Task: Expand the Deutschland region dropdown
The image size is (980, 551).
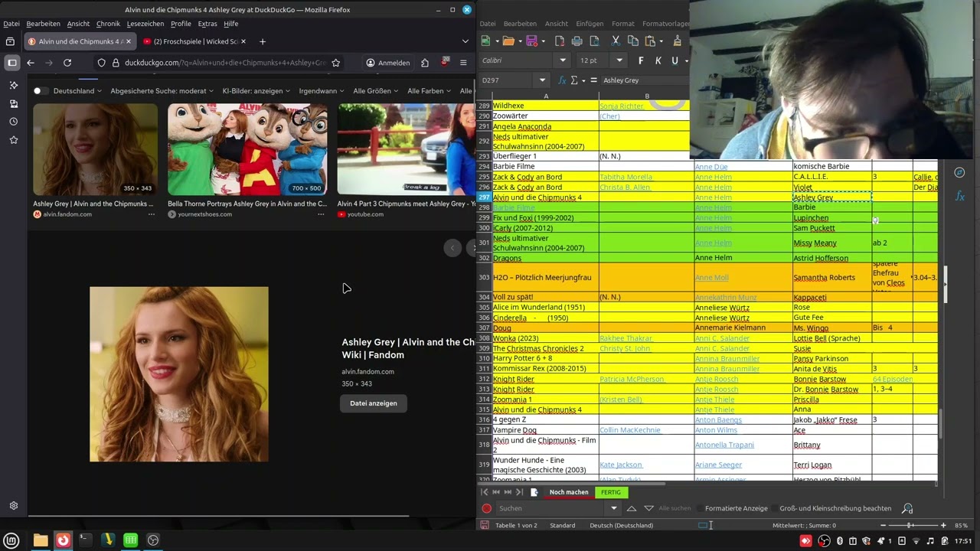Action: 78,91
